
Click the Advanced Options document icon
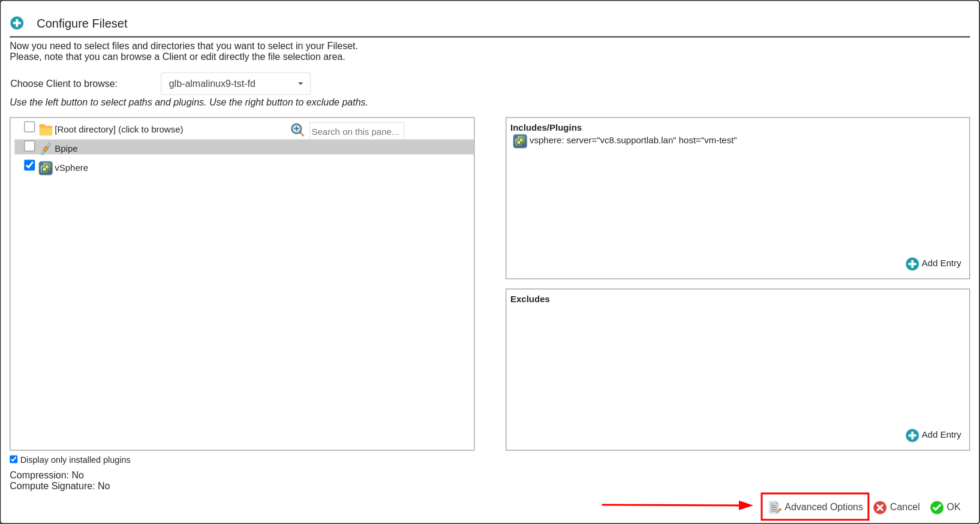coord(775,507)
